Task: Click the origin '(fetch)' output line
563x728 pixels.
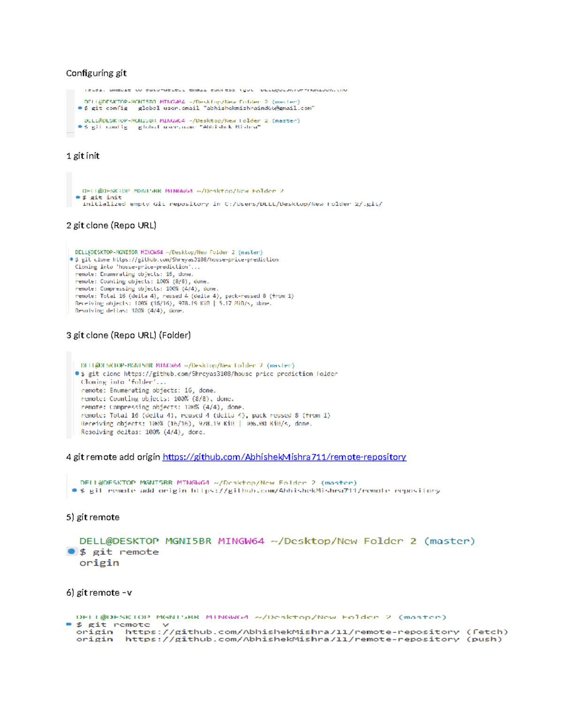Action: coord(292,632)
